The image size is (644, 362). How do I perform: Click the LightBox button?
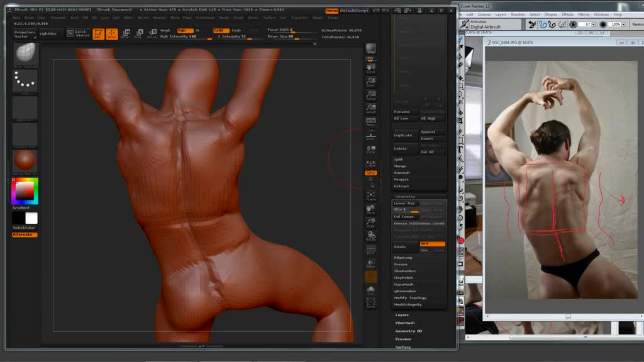tap(48, 33)
